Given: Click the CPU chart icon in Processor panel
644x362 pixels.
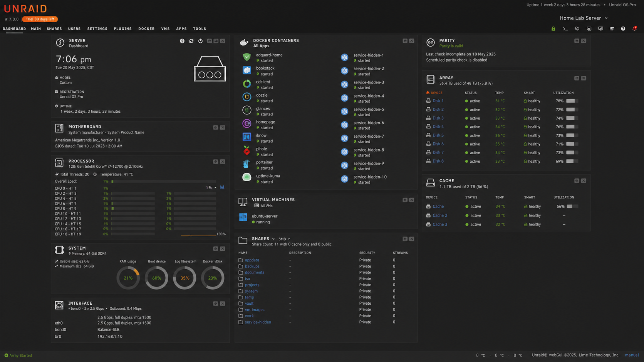Looking at the screenshot, I should pyautogui.click(x=222, y=187).
